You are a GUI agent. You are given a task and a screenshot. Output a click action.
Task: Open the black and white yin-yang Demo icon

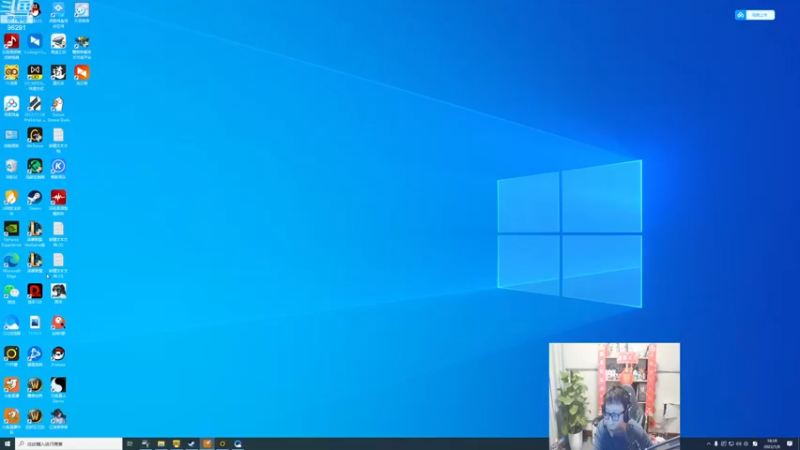(58, 385)
